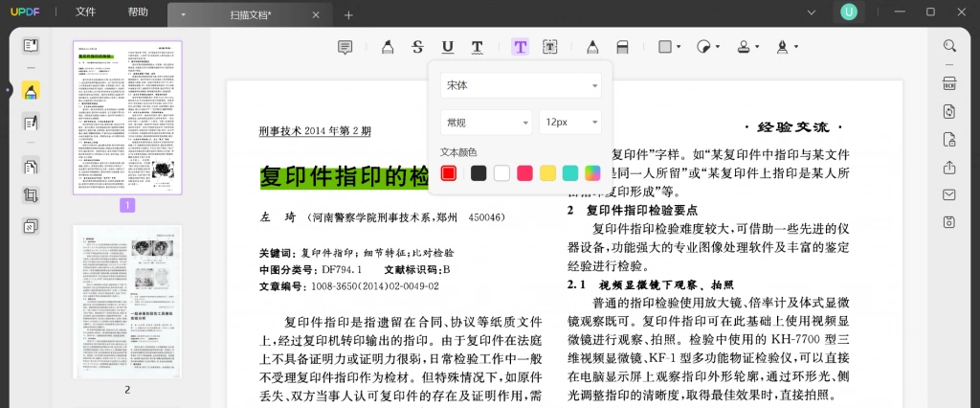Screen dimensions: 980x408
Task: Open the stamp tool dropdown
Action: tap(748, 47)
